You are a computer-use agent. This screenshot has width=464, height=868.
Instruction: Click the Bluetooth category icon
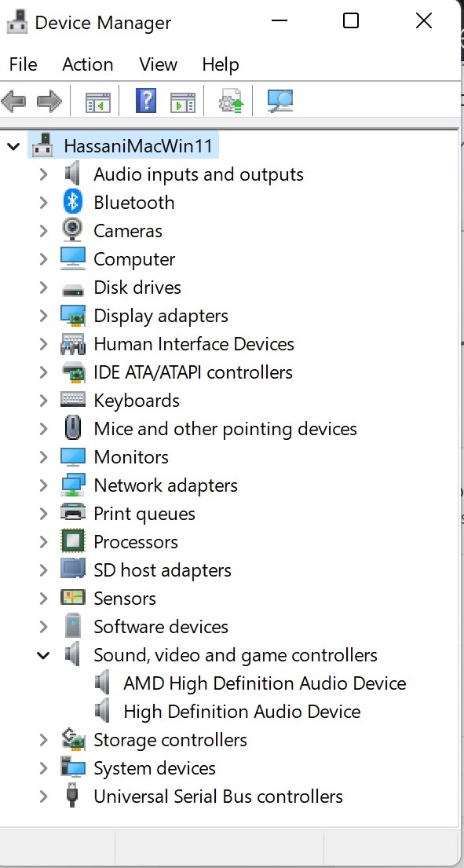pos(72,202)
